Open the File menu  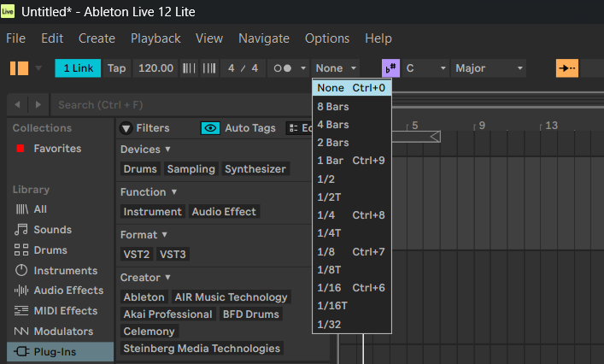tap(15, 38)
